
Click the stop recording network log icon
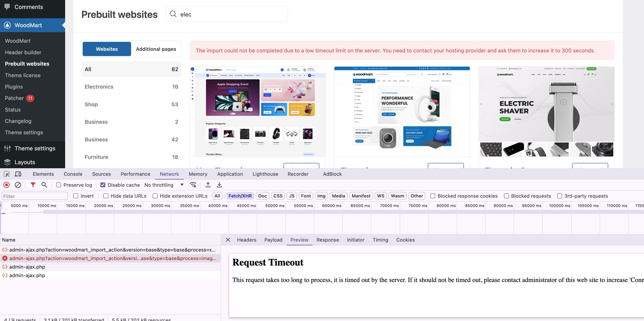(x=7, y=185)
